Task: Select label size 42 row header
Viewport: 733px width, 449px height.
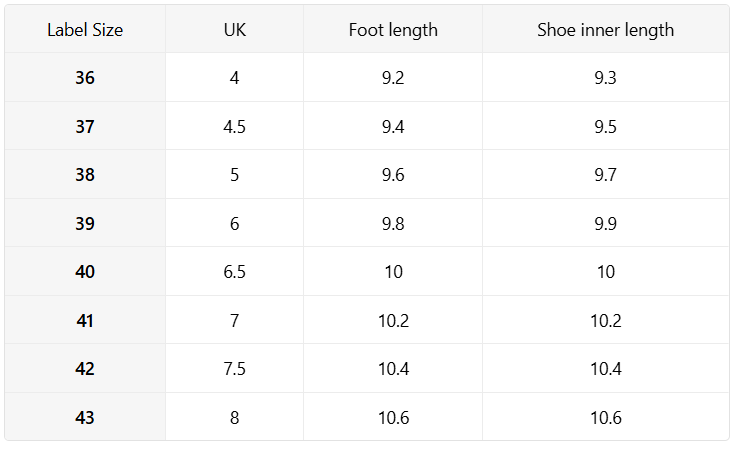Action: point(85,368)
